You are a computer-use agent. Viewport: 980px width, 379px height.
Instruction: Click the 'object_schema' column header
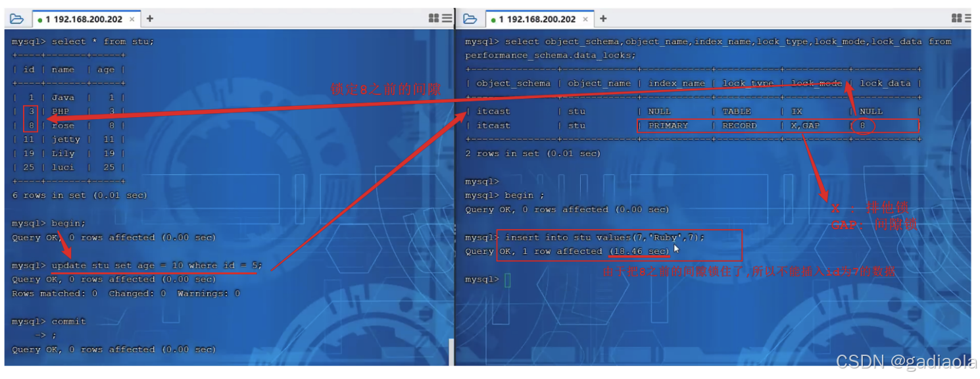[x=514, y=84]
